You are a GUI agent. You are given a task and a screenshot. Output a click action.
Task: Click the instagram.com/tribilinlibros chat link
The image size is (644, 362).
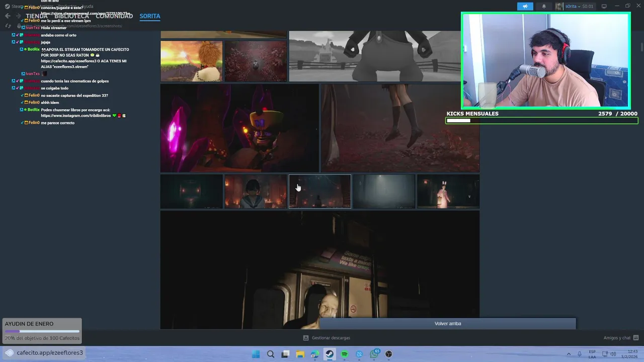[76, 116]
